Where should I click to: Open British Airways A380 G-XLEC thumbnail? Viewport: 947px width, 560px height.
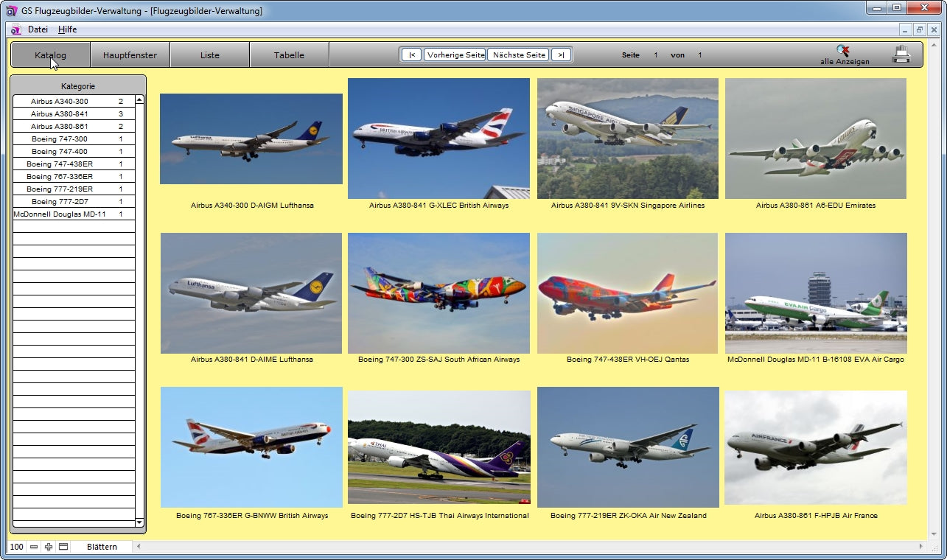pos(438,139)
